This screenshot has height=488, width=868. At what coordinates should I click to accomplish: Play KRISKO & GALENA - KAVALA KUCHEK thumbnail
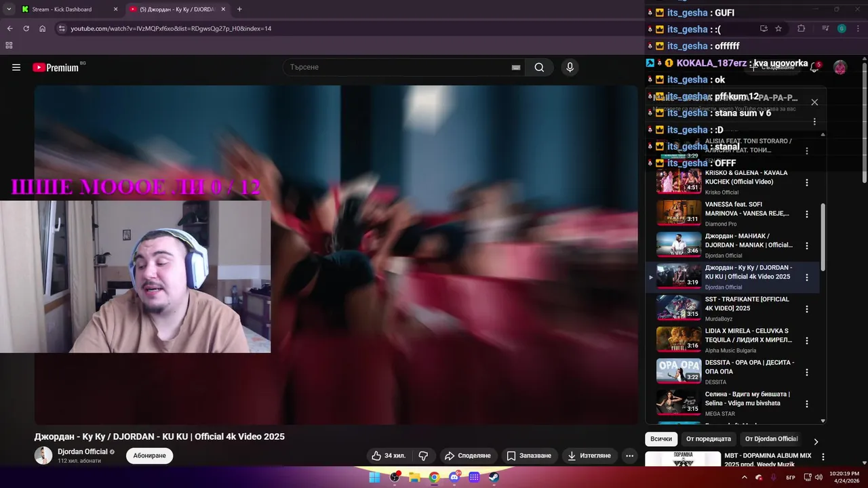[x=679, y=181]
